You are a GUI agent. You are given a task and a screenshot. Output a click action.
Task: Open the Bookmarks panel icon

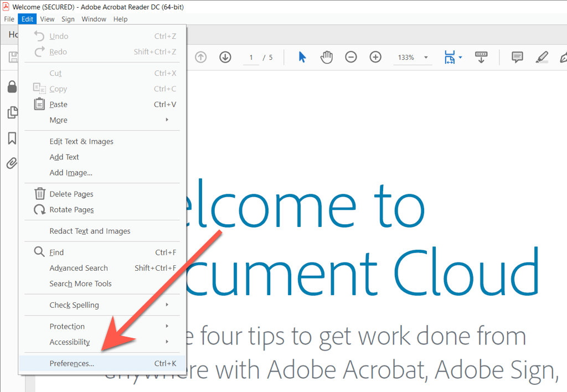(x=12, y=138)
